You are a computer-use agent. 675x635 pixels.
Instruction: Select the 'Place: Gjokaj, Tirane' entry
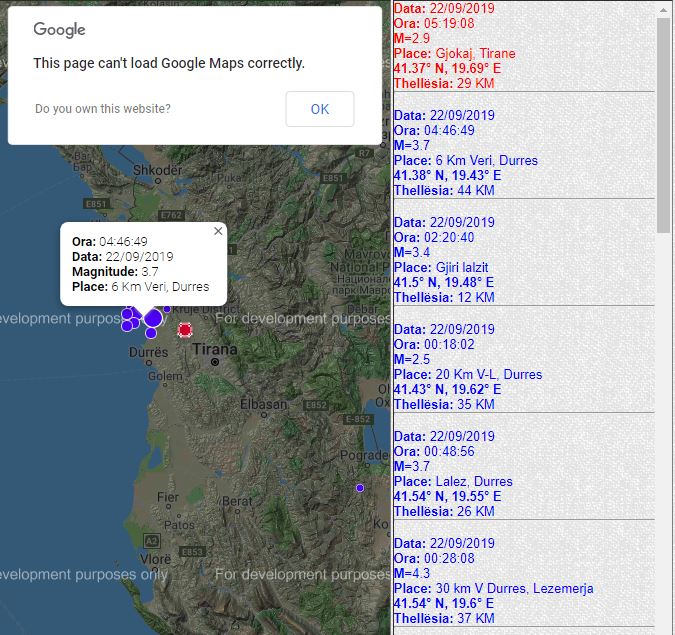(454, 53)
